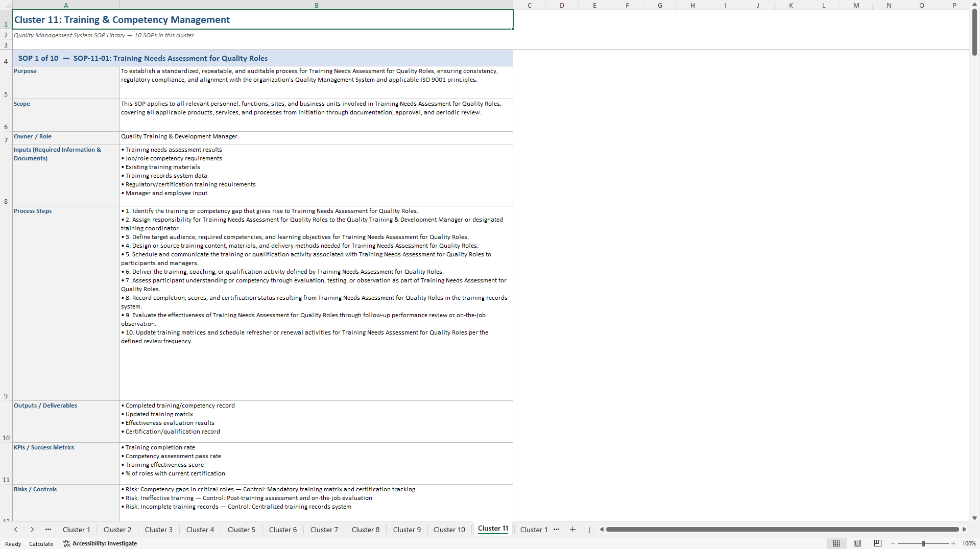Click the Select All corner triangle

pyautogui.click(x=6, y=5)
